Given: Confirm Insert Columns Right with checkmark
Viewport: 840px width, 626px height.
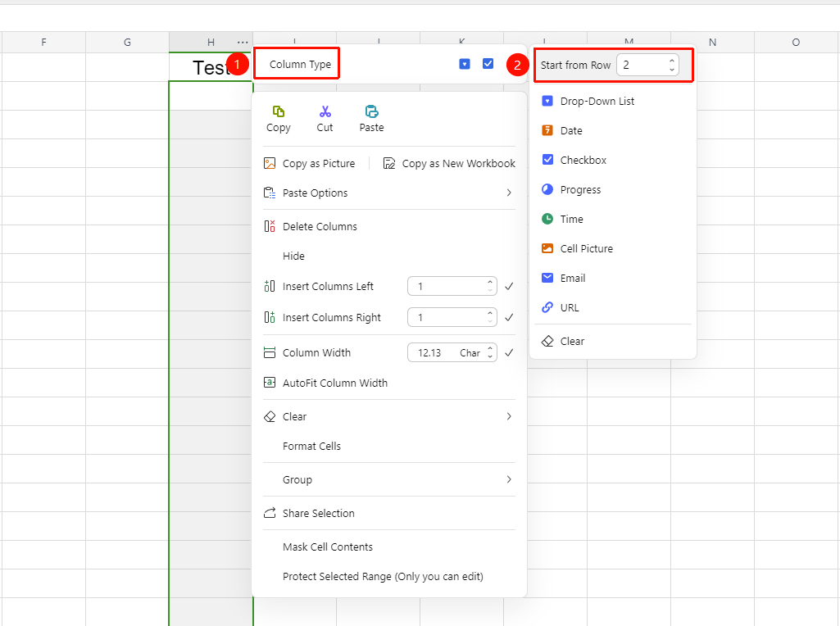Looking at the screenshot, I should click(509, 318).
